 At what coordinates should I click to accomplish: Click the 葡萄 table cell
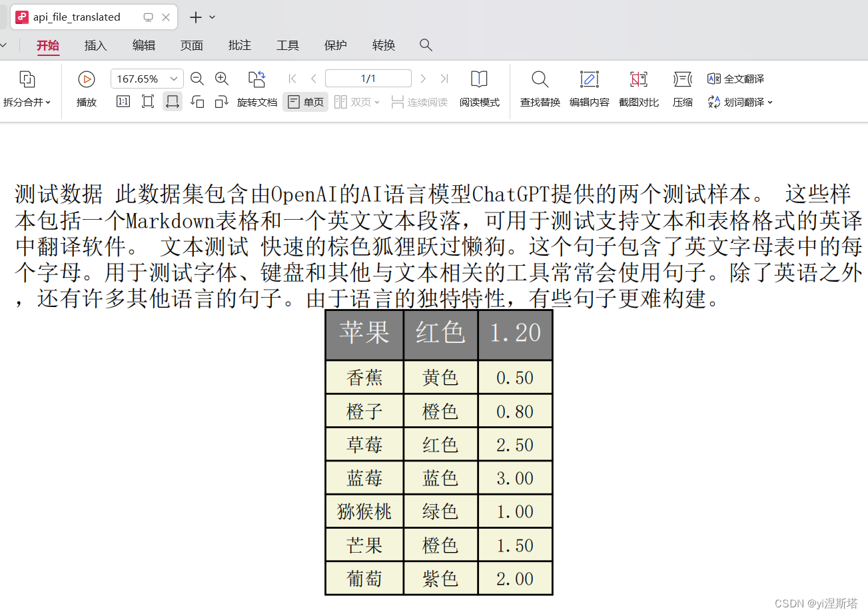364,578
